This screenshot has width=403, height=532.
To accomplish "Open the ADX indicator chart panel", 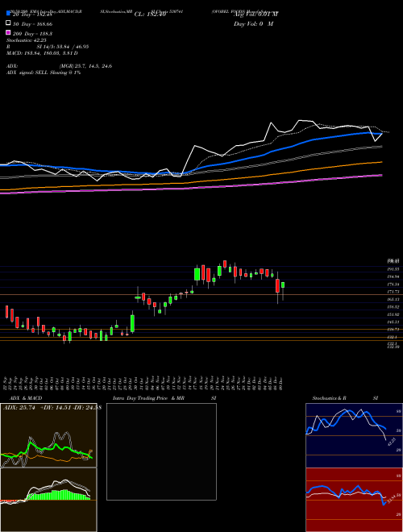I will (48, 435).
